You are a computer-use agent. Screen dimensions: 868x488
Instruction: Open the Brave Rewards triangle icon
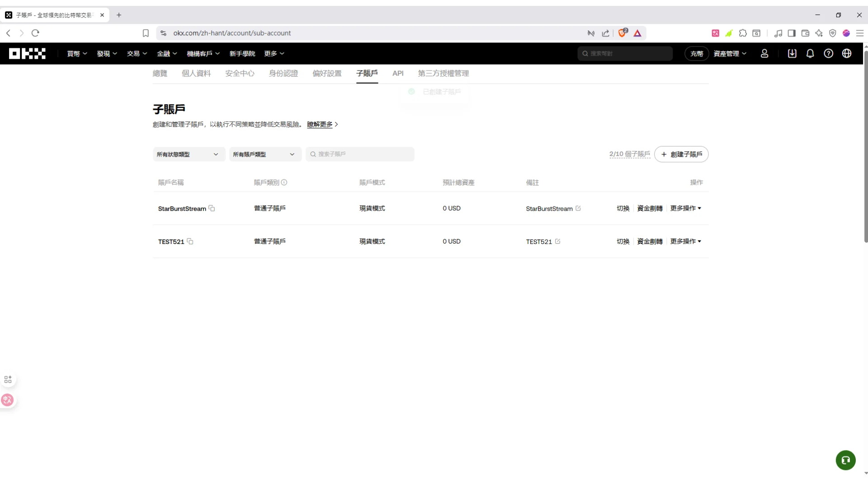[637, 33]
